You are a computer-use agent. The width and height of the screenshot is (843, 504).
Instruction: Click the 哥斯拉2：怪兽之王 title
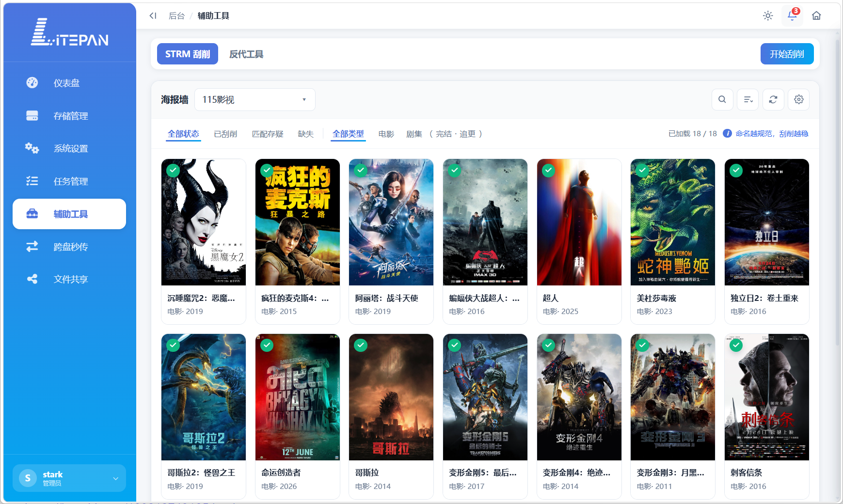click(x=201, y=472)
